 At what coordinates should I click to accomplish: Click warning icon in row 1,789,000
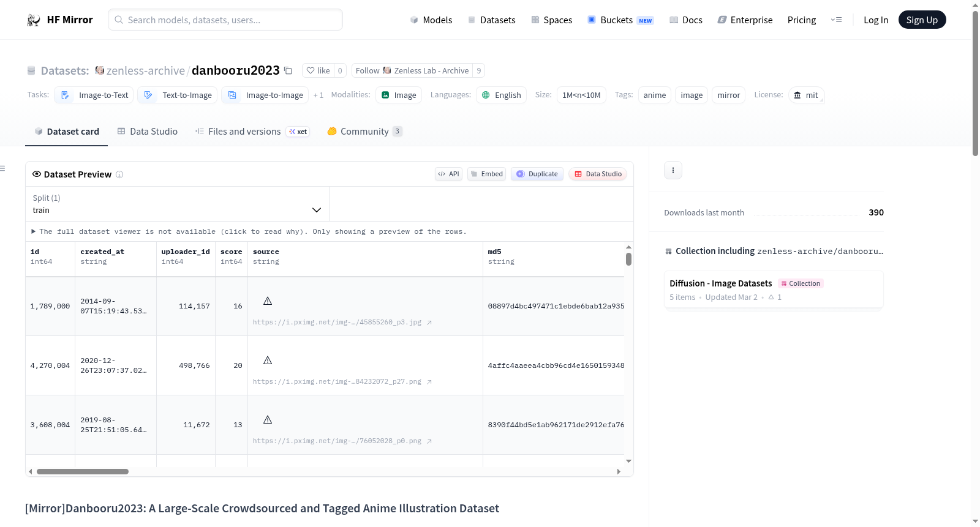268,301
